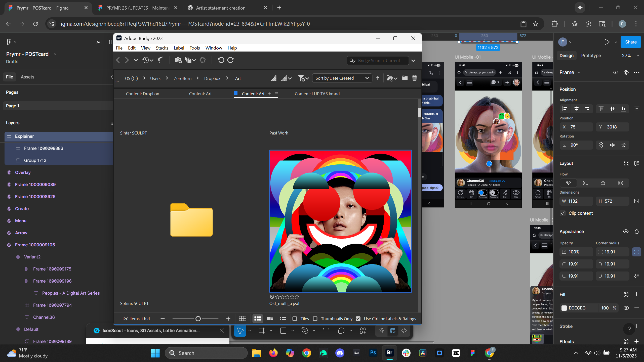Enable the Tiles checkbox
644x362 pixels.
pyautogui.click(x=295, y=319)
